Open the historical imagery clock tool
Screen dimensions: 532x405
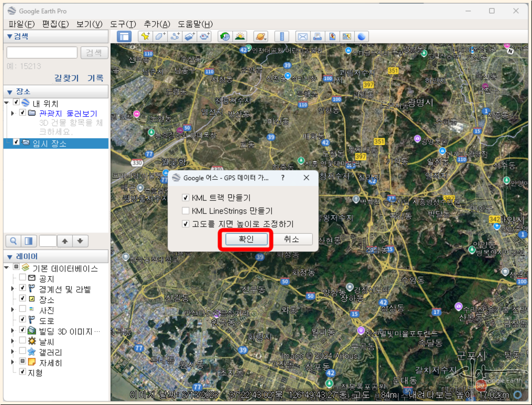(225, 37)
